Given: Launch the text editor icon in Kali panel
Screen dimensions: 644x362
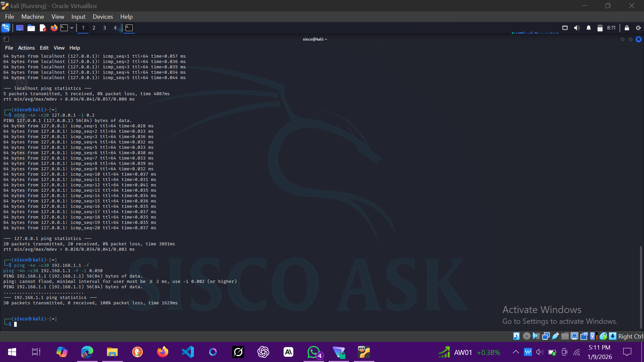Looking at the screenshot, I should pos(43,28).
